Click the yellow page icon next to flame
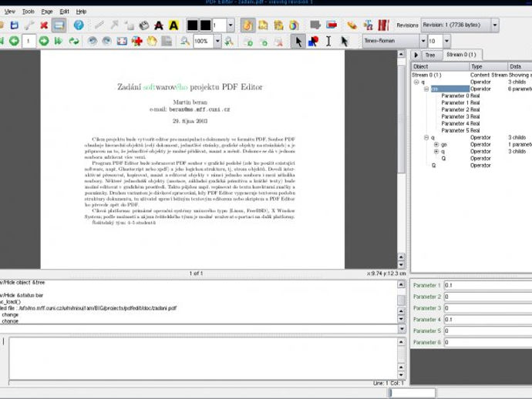 263,25
